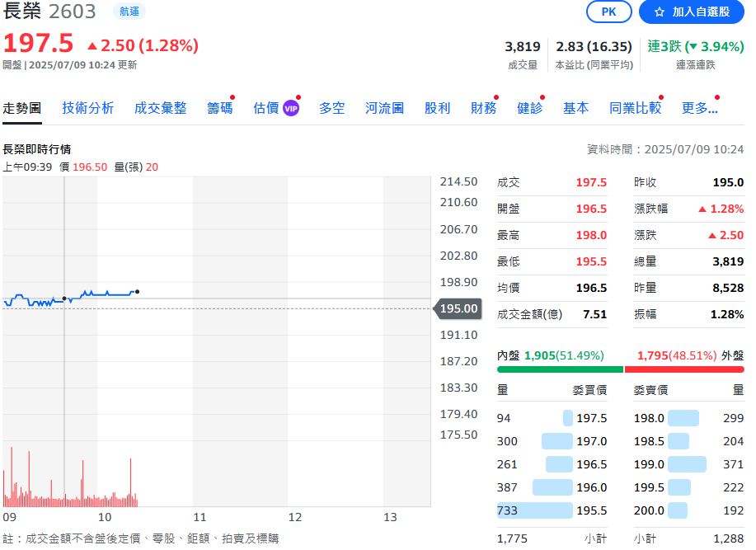Expand the 更多... tab menu
Viewport: 756px width, 550px height.
coord(700,108)
